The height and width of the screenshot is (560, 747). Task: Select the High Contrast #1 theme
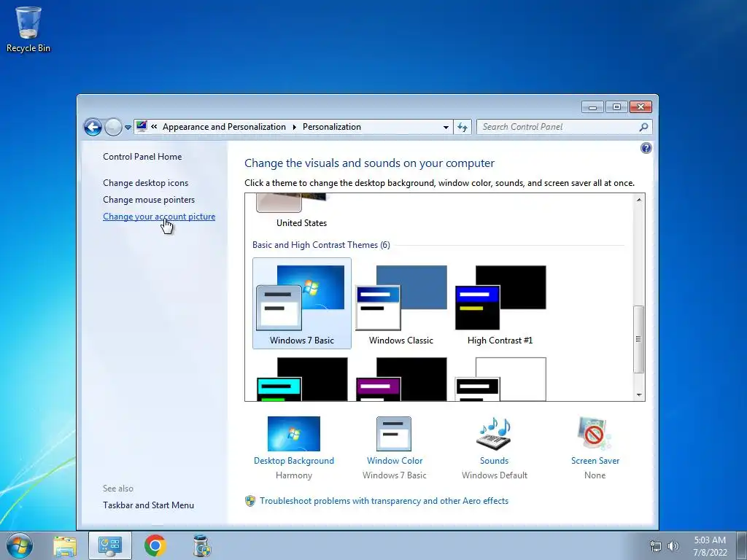[x=500, y=303]
